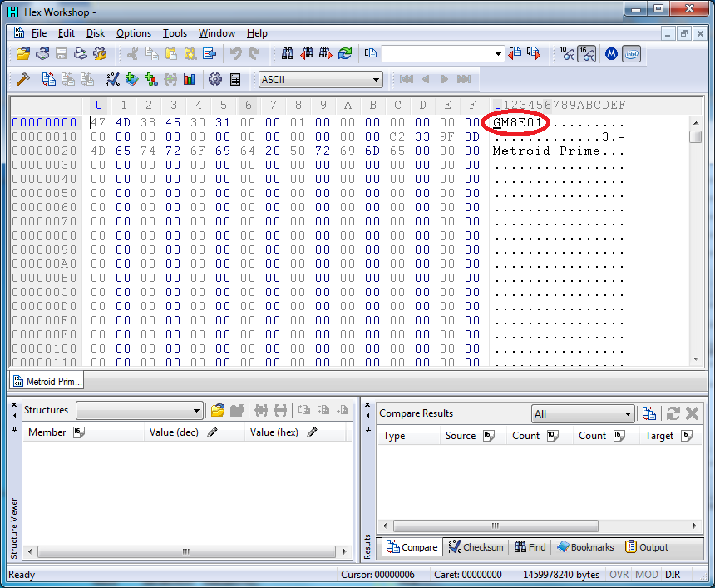Open the Help menu
Screen dimensions: 715x588
click(257, 33)
